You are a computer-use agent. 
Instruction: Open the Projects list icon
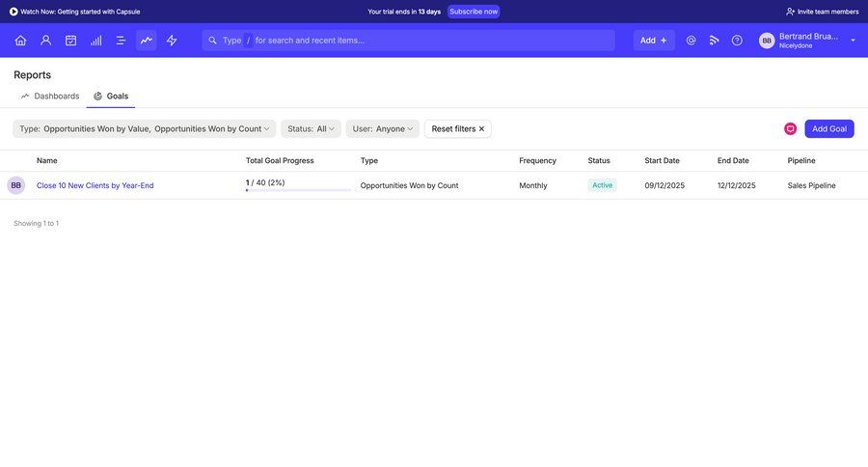[121, 41]
